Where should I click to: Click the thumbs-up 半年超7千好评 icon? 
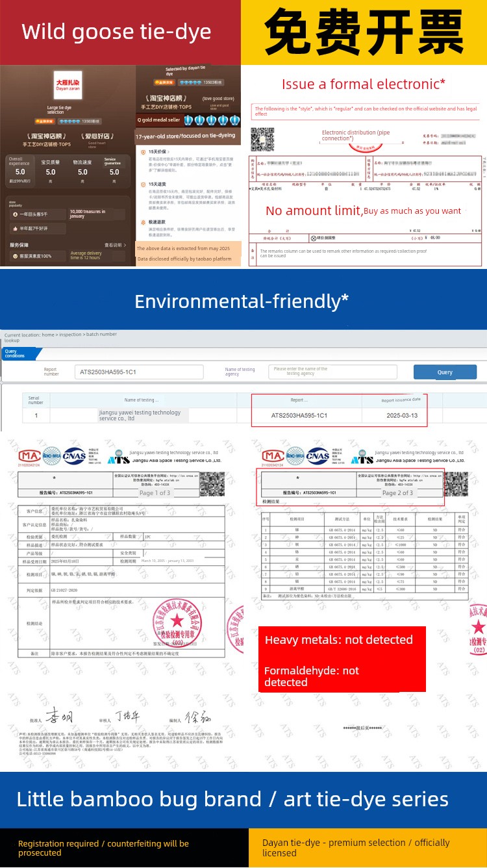coord(16,229)
